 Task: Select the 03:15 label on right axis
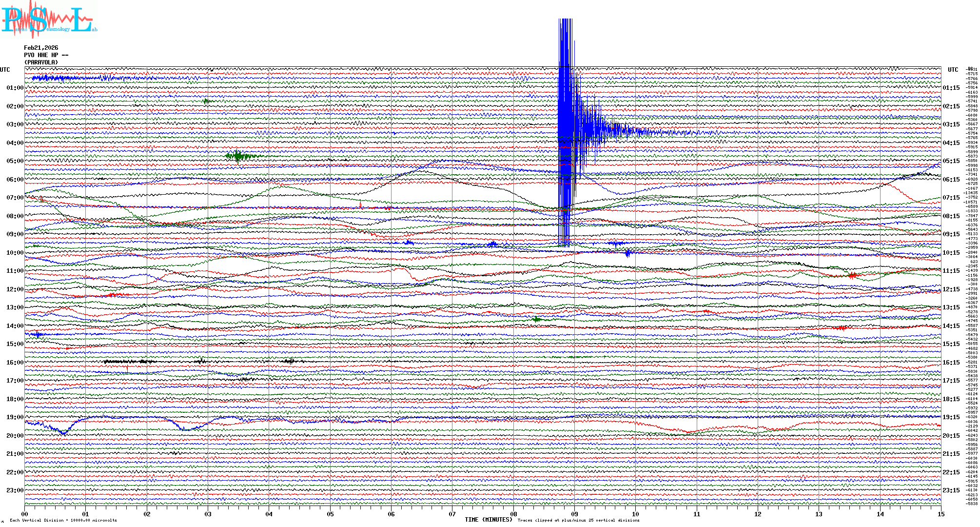click(951, 124)
